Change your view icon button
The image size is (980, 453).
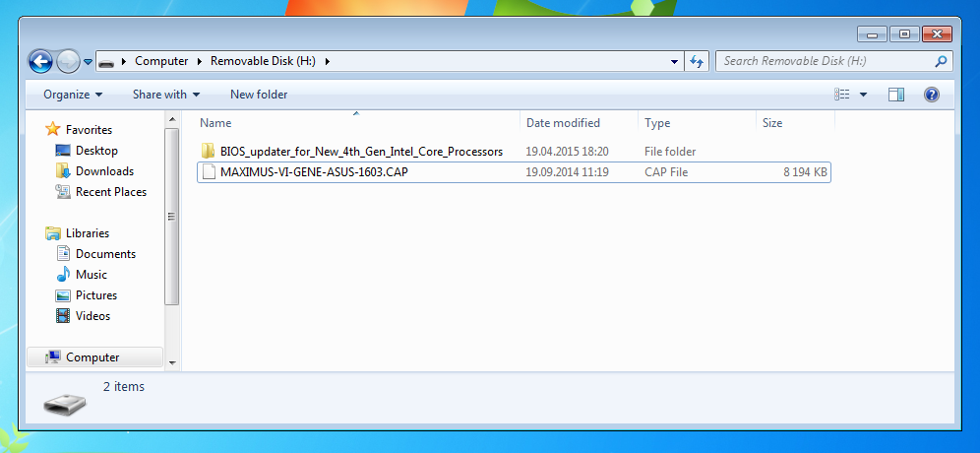click(842, 95)
